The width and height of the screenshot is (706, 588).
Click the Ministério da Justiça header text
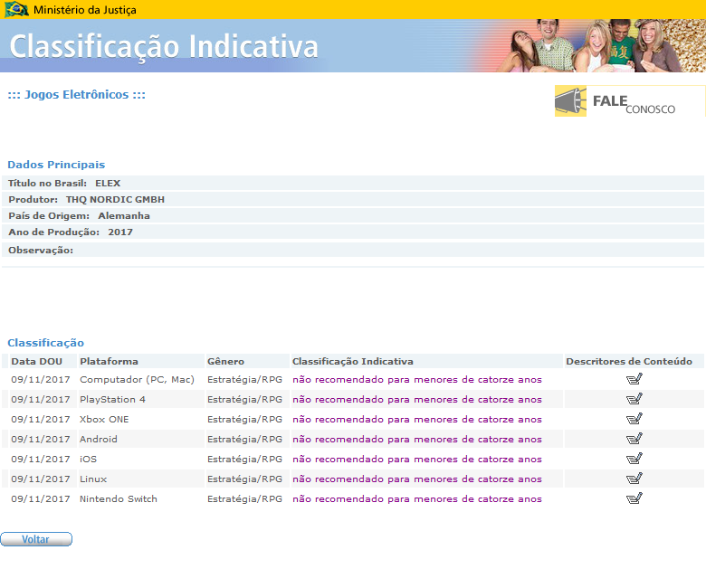(x=85, y=10)
